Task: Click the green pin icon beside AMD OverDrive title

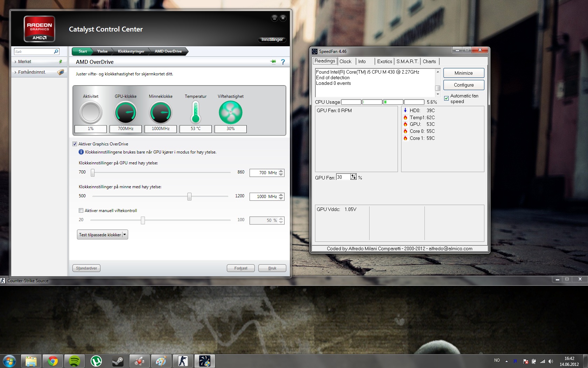Action: 273,62
